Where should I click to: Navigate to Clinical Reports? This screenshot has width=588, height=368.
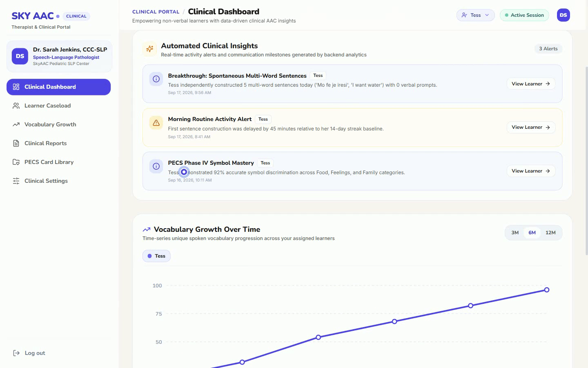(x=58, y=143)
